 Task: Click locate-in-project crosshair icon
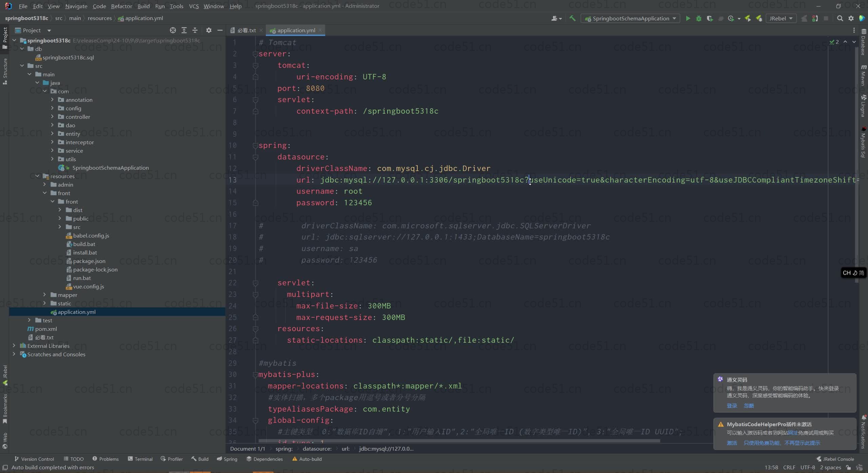[173, 30]
